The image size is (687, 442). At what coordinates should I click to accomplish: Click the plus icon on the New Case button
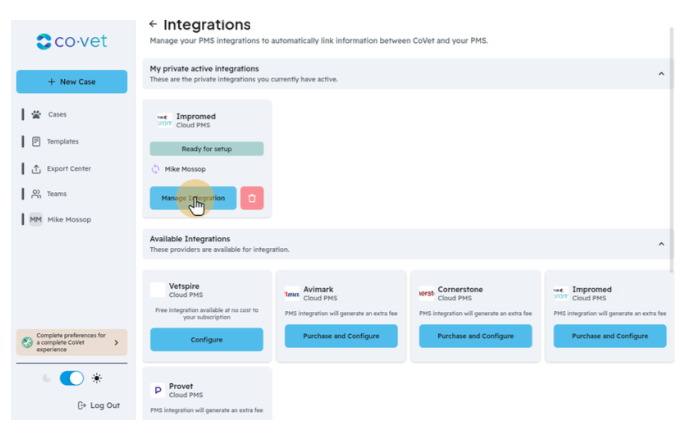point(52,82)
